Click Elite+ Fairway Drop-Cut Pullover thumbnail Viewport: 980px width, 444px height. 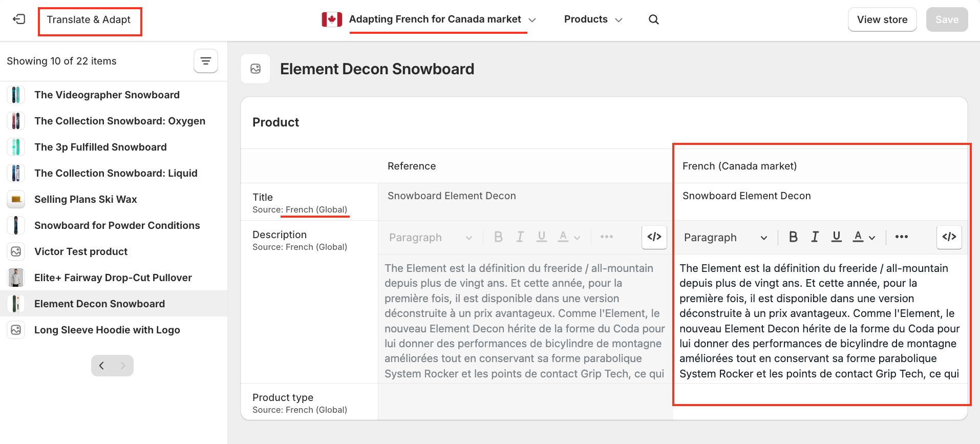(x=16, y=278)
